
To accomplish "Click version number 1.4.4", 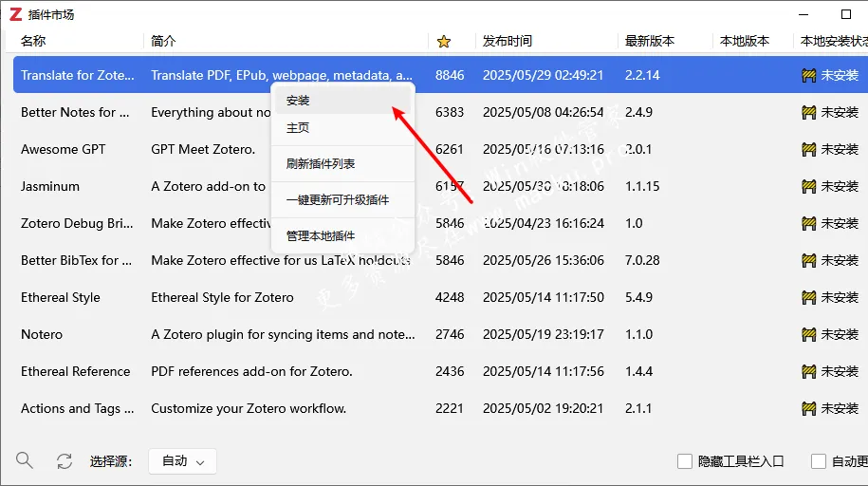I will pos(638,372).
